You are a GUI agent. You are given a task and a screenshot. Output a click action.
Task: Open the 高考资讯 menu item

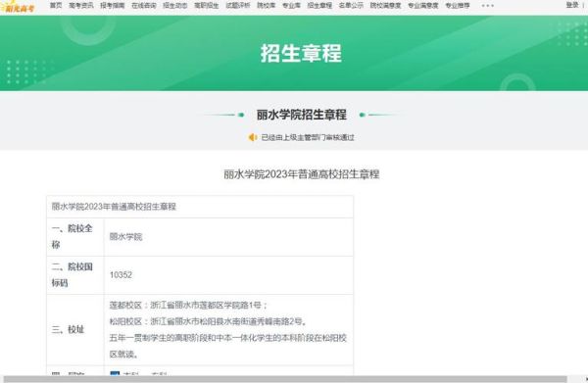click(x=81, y=5)
